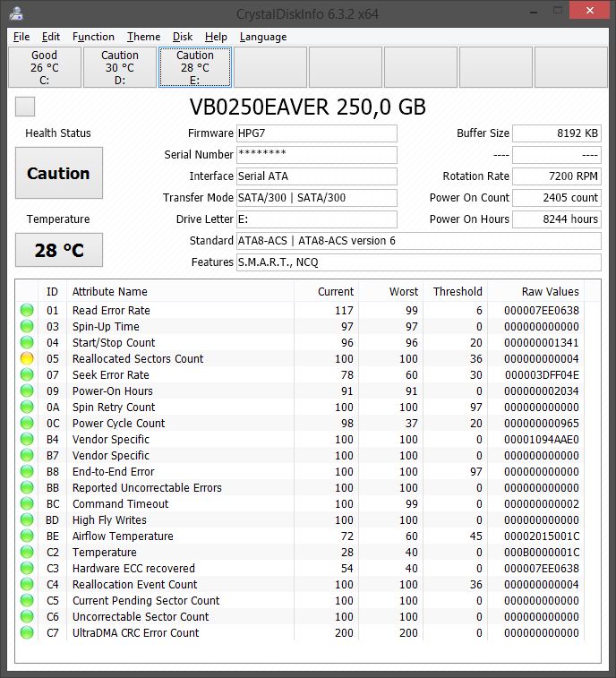Click the green status icon for attribute C2 Temperature
This screenshot has height=678, width=616.
[x=27, y=552]
